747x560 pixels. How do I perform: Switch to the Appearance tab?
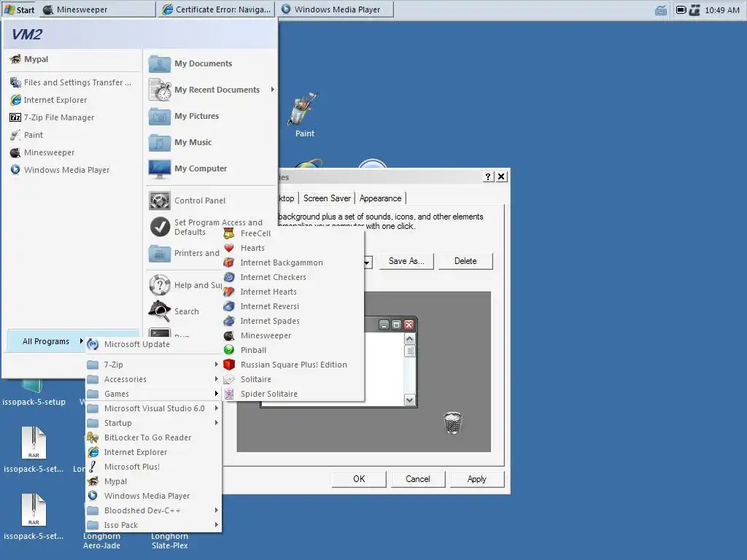pos(380,198)
